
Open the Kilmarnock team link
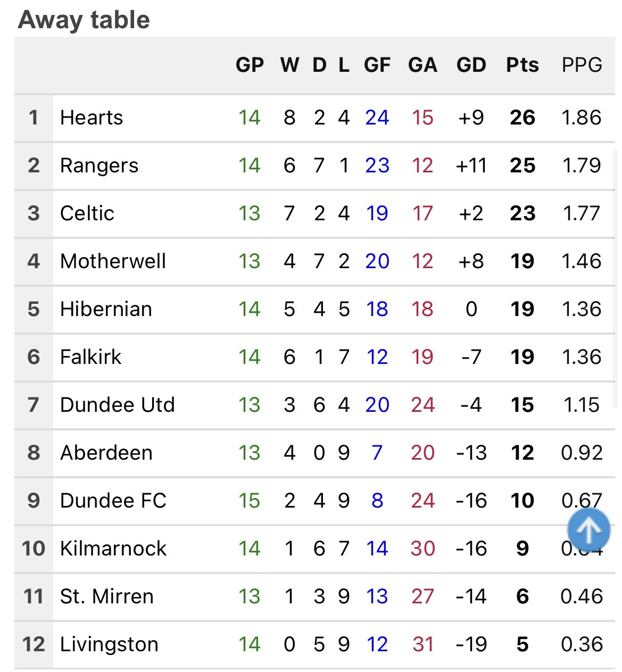coord(113,549)
